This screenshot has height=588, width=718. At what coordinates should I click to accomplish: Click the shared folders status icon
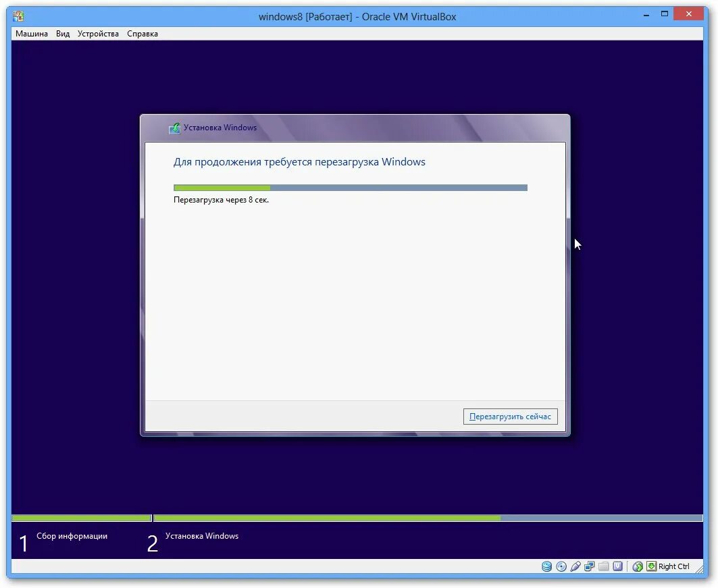[x=604, y=566]
